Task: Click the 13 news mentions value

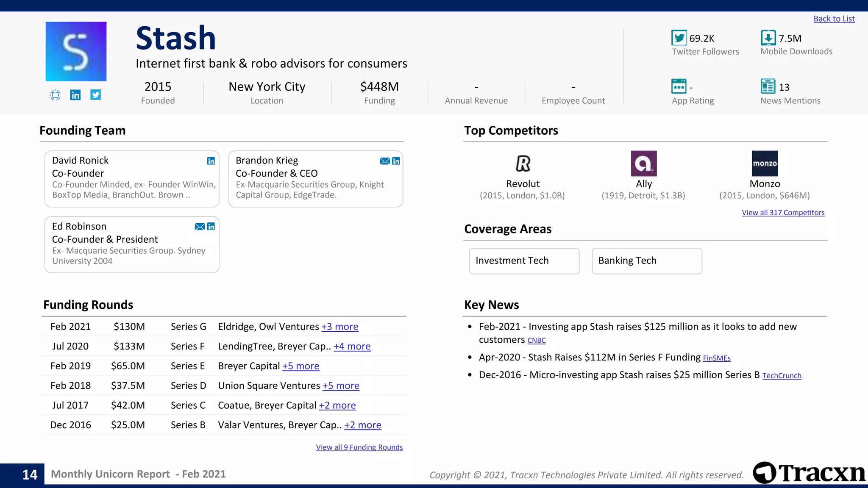Action: (x=784, y=87)
